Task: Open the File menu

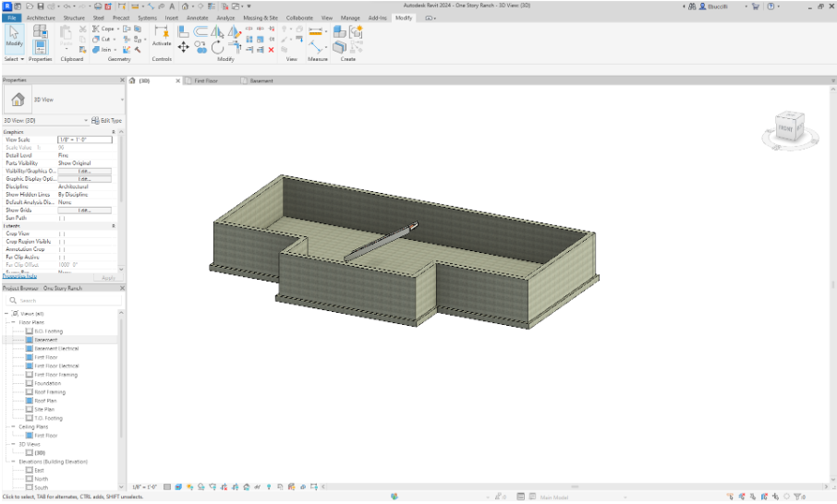Action: coord(12,18)
